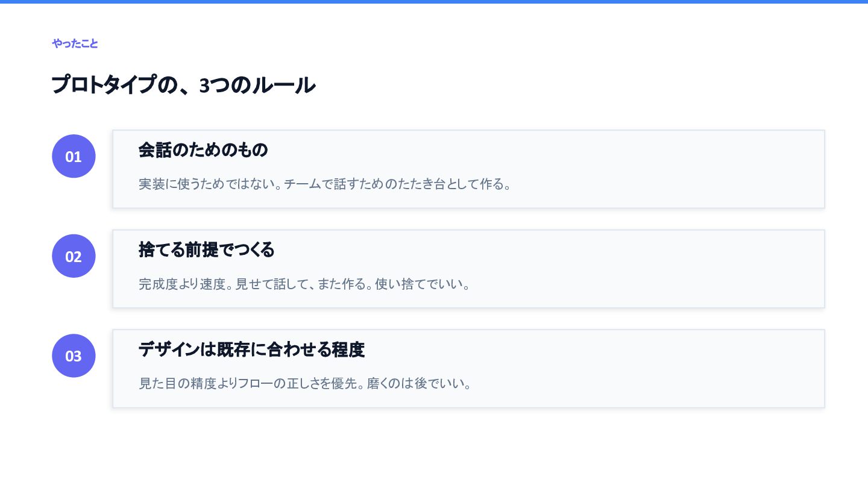The height and width of the screenshot is (488, 868).
Task: Select the heading 捨てる前提でつくる
Action: click(207, 249)
